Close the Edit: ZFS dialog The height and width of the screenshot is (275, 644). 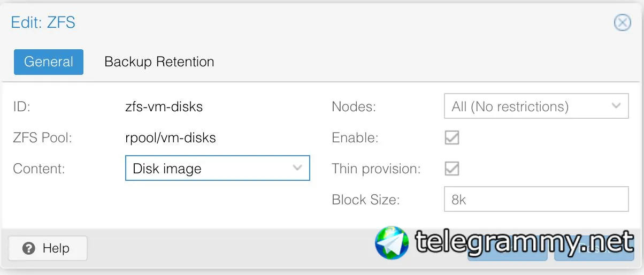pyautogui.click(x=622, y=22)
